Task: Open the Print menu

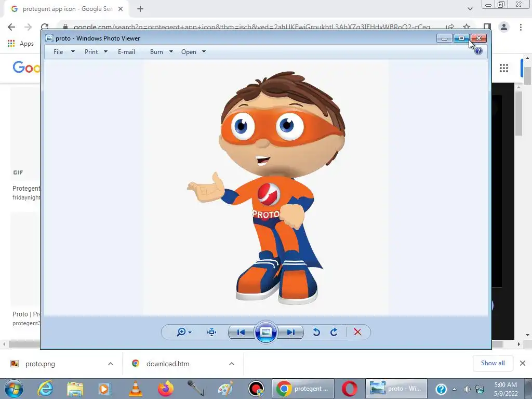Action: coord(91,52)
